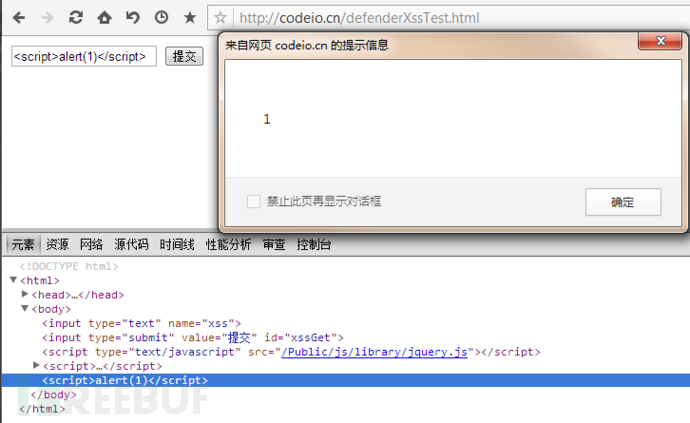Expand the collapsed script node triangle
Viewport: 690px width, 423px height.
37,365
